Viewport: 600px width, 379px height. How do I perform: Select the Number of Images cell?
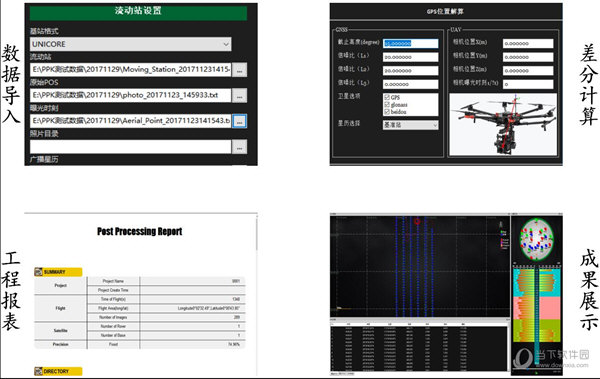coord(113,317)
